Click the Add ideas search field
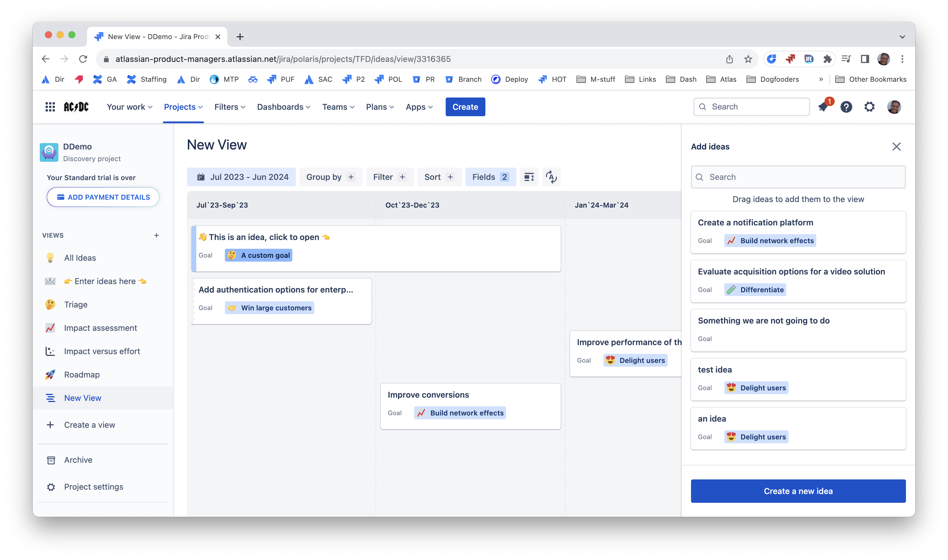 pos(798,177)
